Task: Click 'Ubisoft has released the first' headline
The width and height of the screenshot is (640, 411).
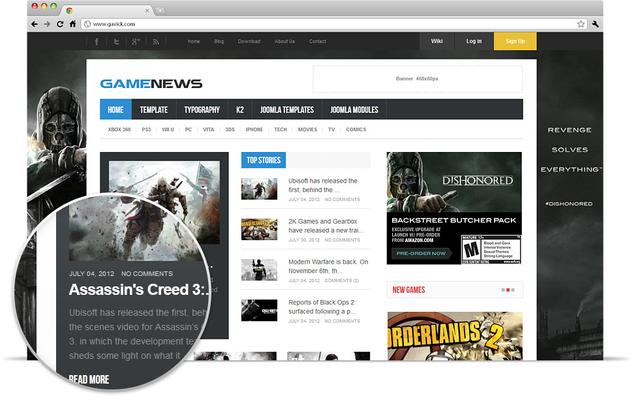Action: coord(323,185)
